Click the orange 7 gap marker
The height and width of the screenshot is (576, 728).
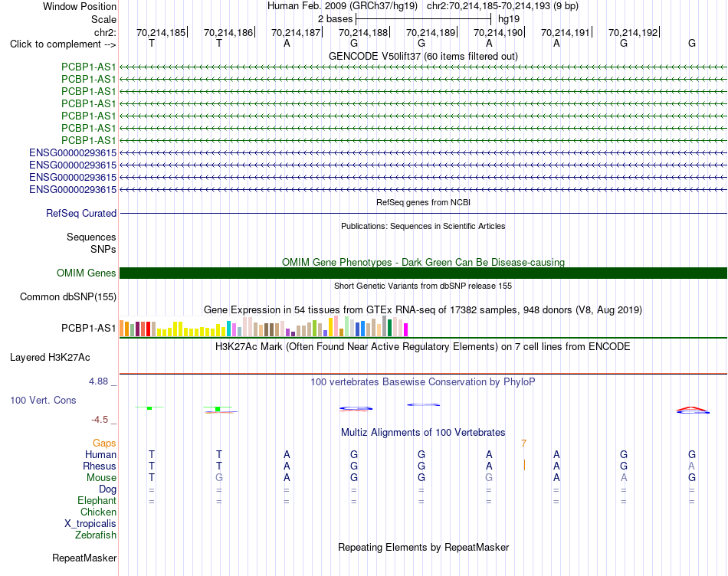(x=523, y=443)
